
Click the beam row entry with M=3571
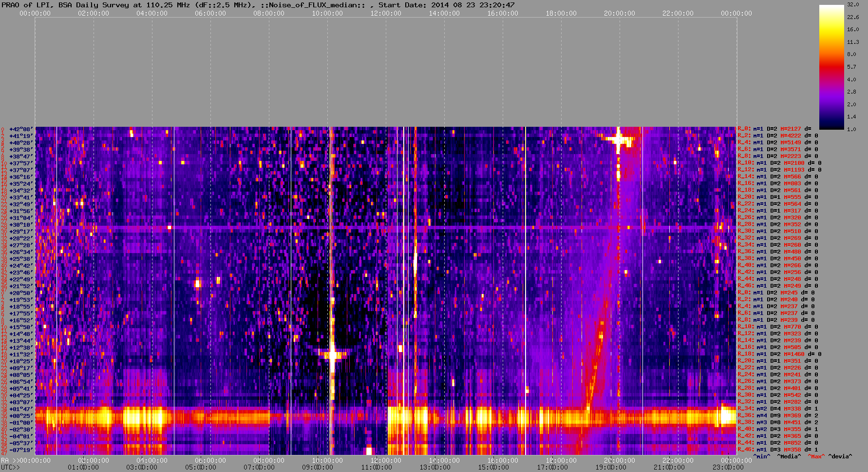(x=778, y=150)
